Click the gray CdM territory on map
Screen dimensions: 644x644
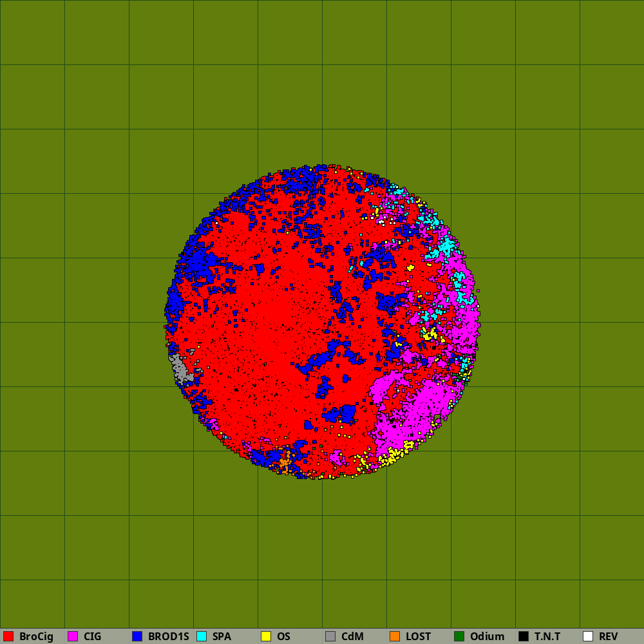(x=180, y=369)
